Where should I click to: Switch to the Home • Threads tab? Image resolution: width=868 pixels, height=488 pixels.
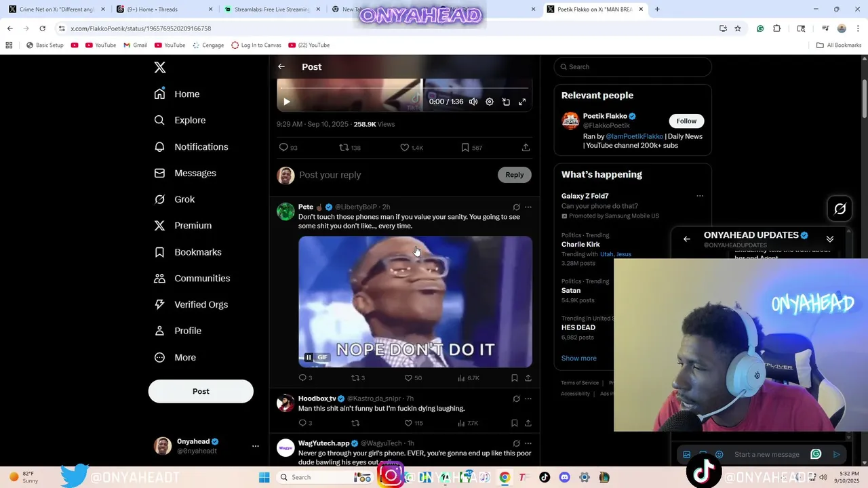coord(165,9)
